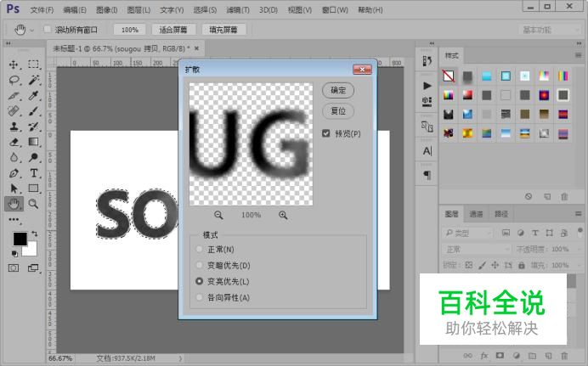The width and height of the screenshot is (588, 366).
Task: Select the Zoom tool in toolbox
Action: (33, 204)
